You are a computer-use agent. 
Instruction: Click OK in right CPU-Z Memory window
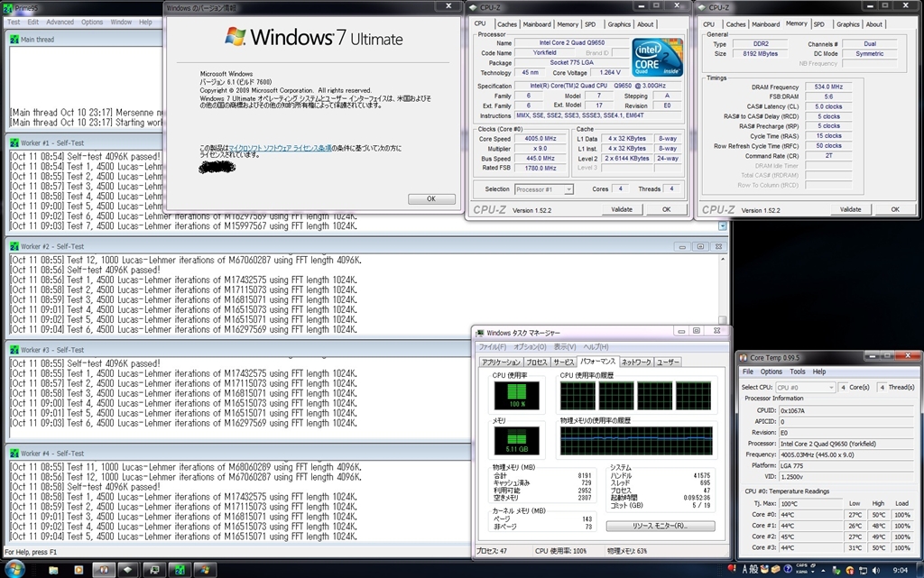point(895,209)
